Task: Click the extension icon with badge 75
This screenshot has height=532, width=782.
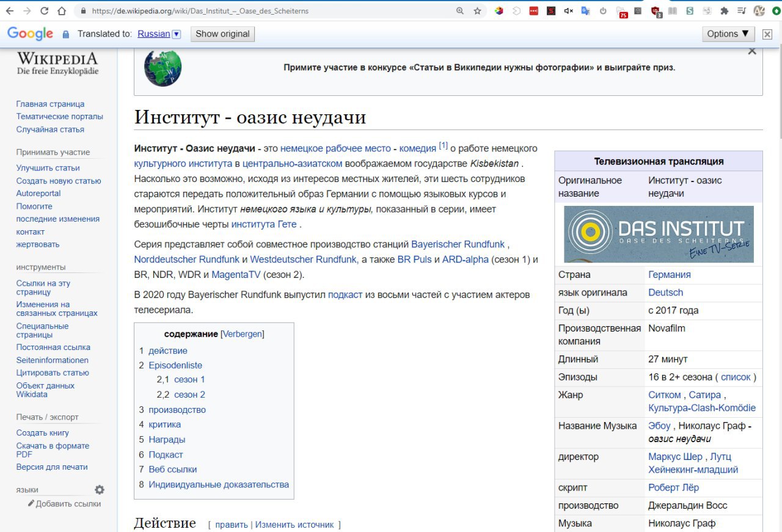Action: point(622,12)
